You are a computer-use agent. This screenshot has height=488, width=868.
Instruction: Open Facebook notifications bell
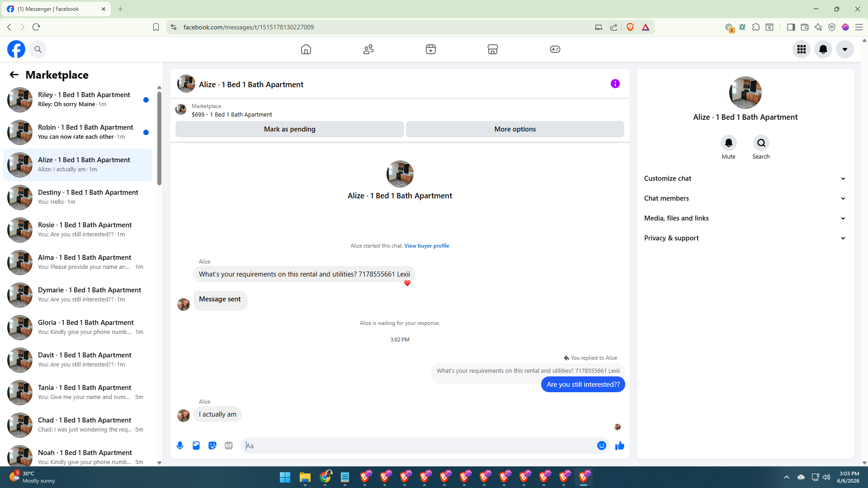pos(823,49)
